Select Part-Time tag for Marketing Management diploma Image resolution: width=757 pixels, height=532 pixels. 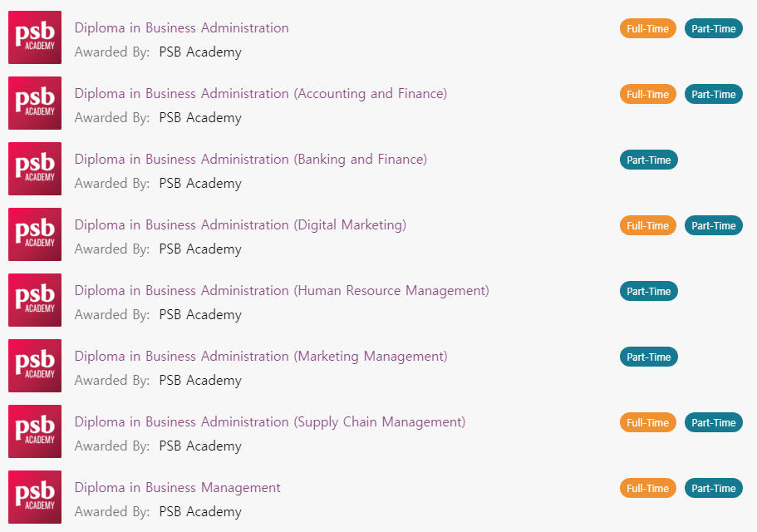coord(649,357)
